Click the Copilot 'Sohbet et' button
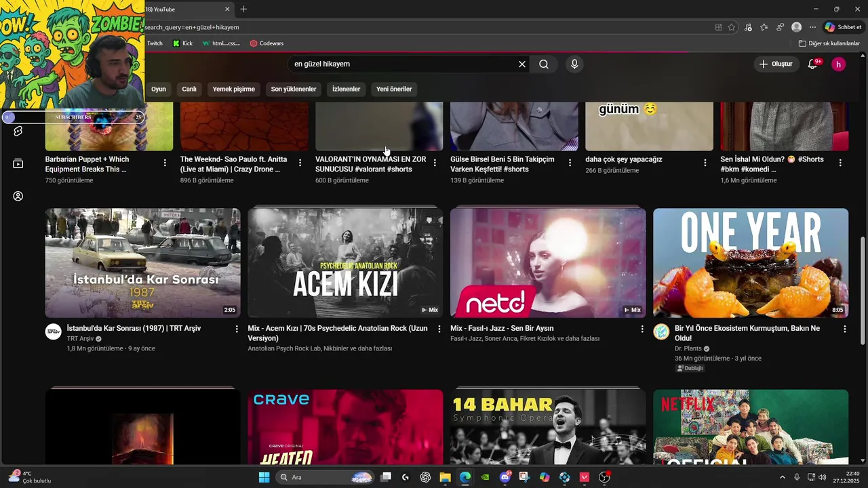868x488 pixels. [x=843, y=27]
